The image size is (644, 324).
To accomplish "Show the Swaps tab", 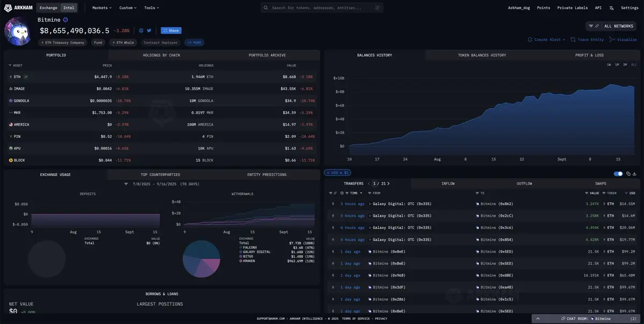I will (x=600, y=183).
